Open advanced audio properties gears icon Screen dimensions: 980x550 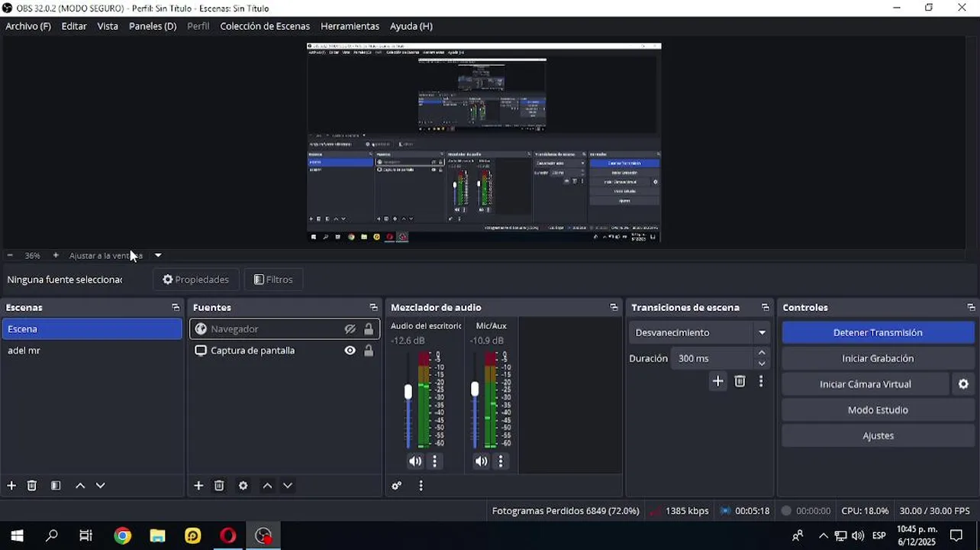[x=397, y=486]
